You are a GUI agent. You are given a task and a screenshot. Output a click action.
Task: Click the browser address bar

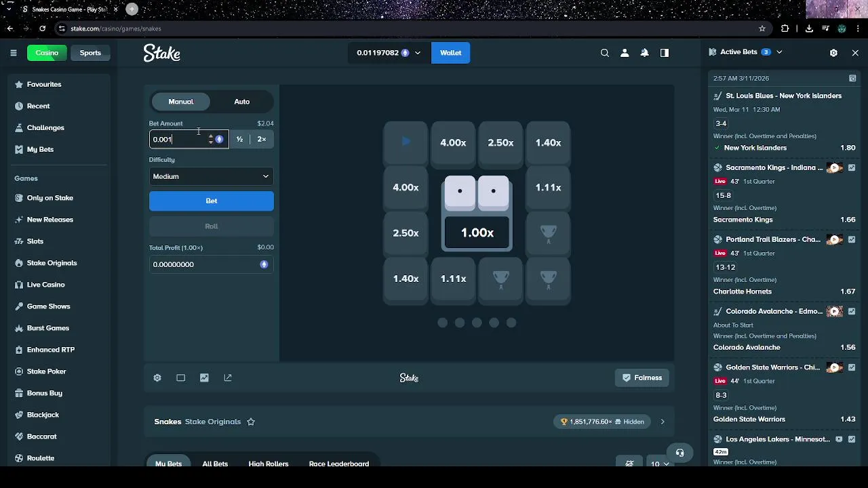coord(407,28)
